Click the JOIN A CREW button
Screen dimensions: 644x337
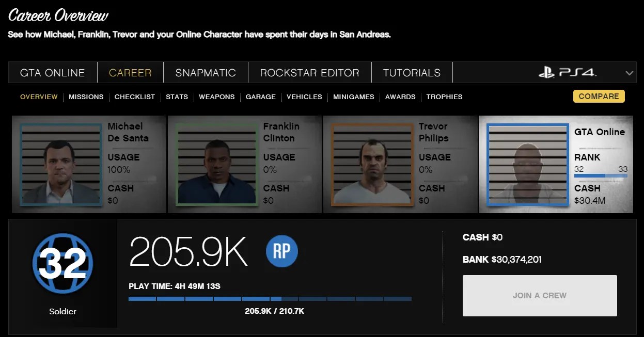point(539,295)
